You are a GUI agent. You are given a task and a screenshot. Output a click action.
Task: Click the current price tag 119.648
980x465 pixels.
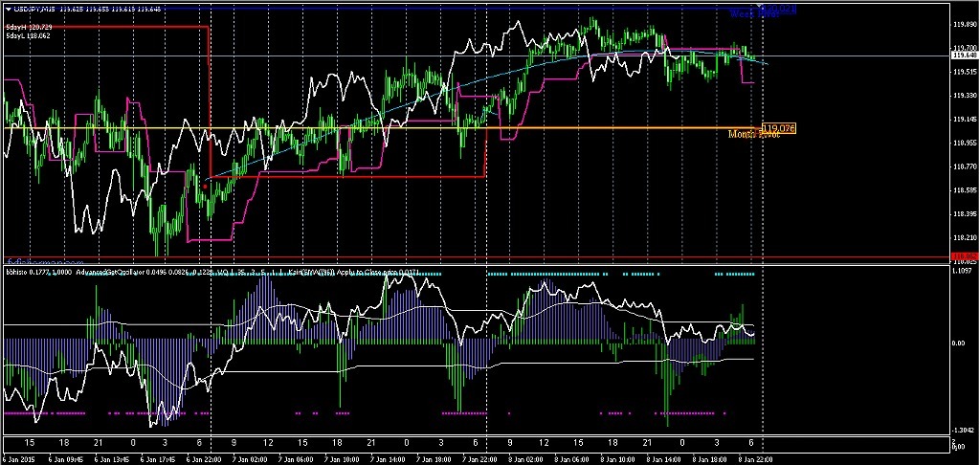tap(965, 55)
